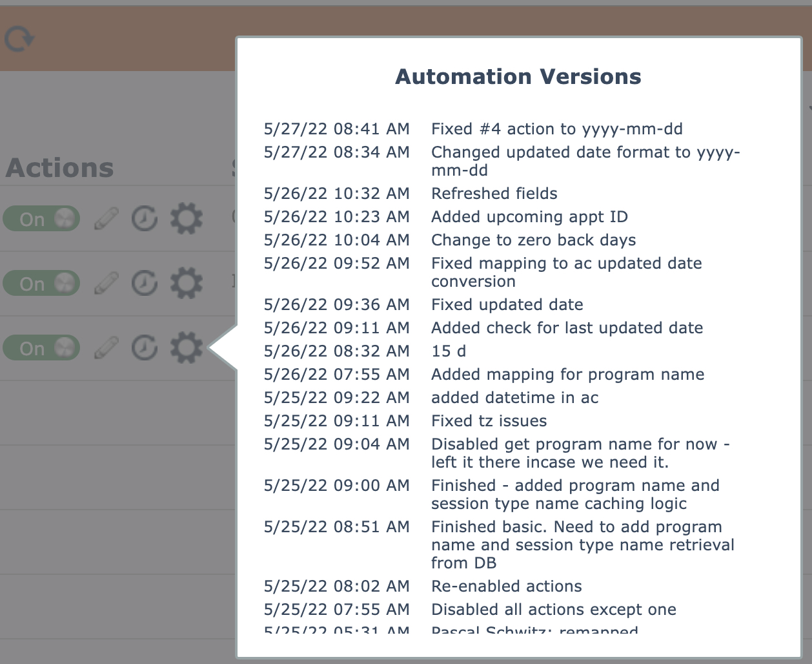Screen dimensions: 812x664
Task: Select the version "Fixed #4 action to yyyy-mm-dd"
Action: [x=556, y=129]
